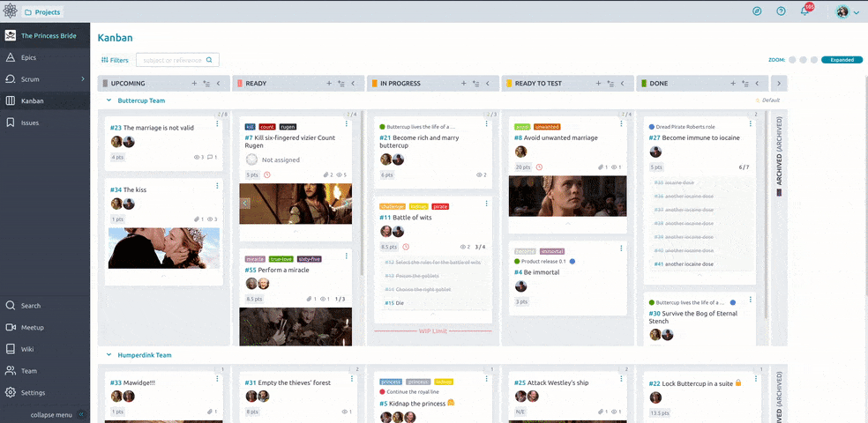Open task #15 Die

pos(393,303)
